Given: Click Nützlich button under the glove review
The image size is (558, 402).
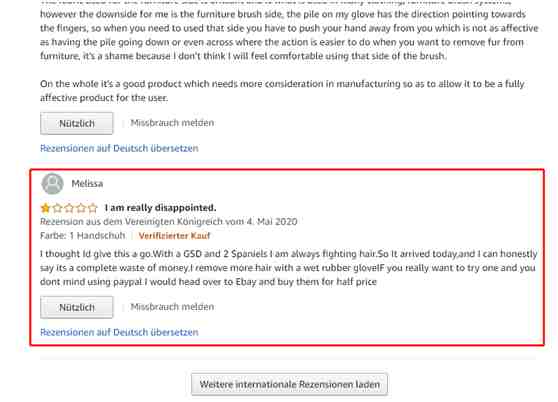Looking at the screenshot, I should point(77,123).
